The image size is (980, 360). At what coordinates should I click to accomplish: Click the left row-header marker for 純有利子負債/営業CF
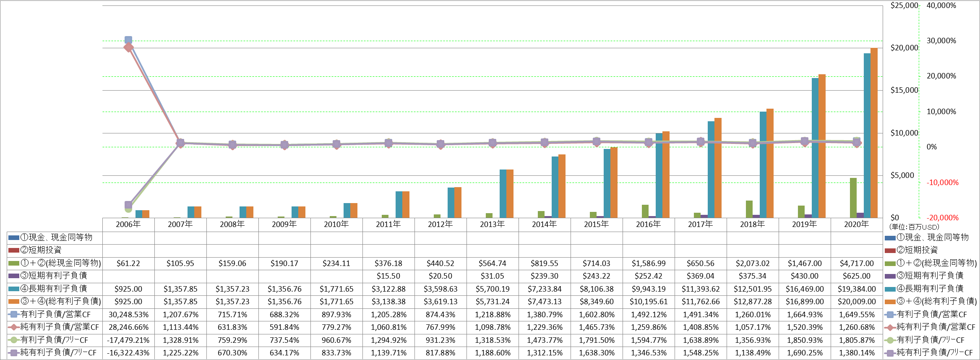[14, 327]
